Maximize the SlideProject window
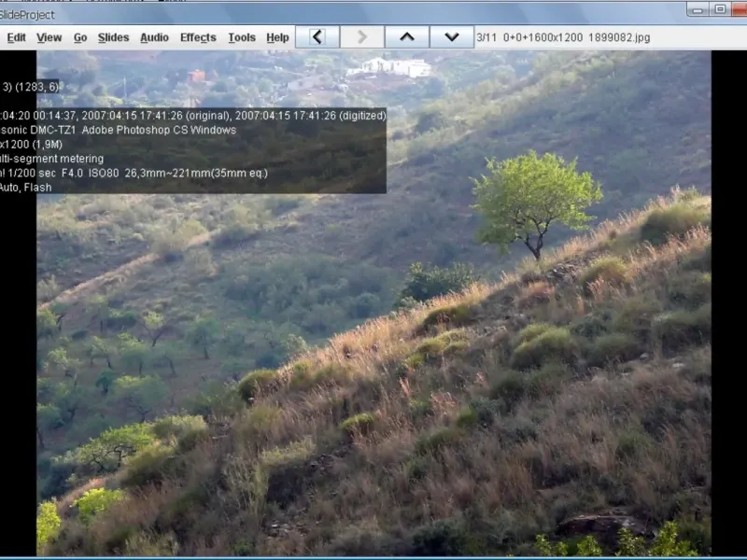 point(720,9)
